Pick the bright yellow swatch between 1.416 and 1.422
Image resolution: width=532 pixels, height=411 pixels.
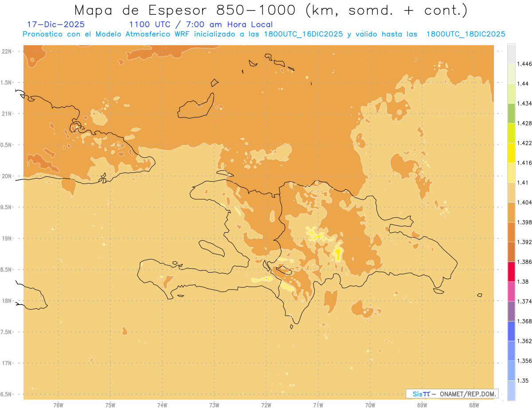click(x=511, y=153)
